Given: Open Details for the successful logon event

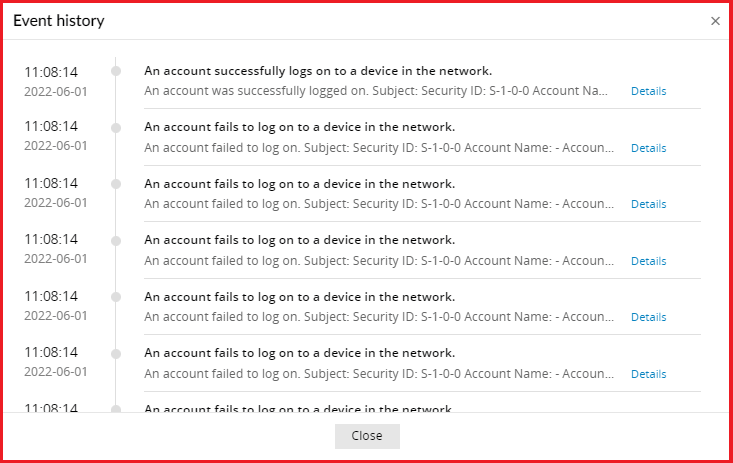Looking at the screenshot, I should [x=648, y=91].
